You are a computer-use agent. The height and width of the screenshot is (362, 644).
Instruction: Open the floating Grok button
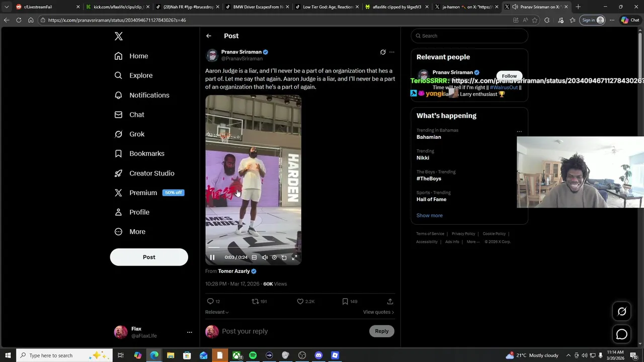[622, 312]
